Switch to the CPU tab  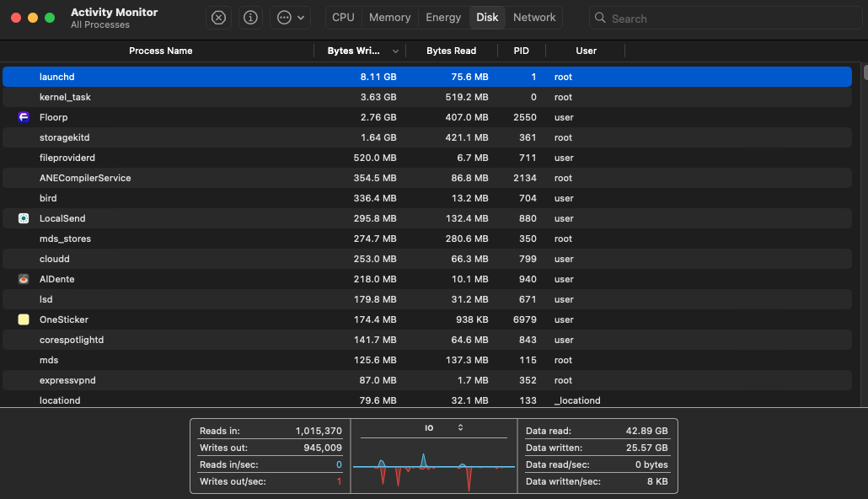click(343, 18)
